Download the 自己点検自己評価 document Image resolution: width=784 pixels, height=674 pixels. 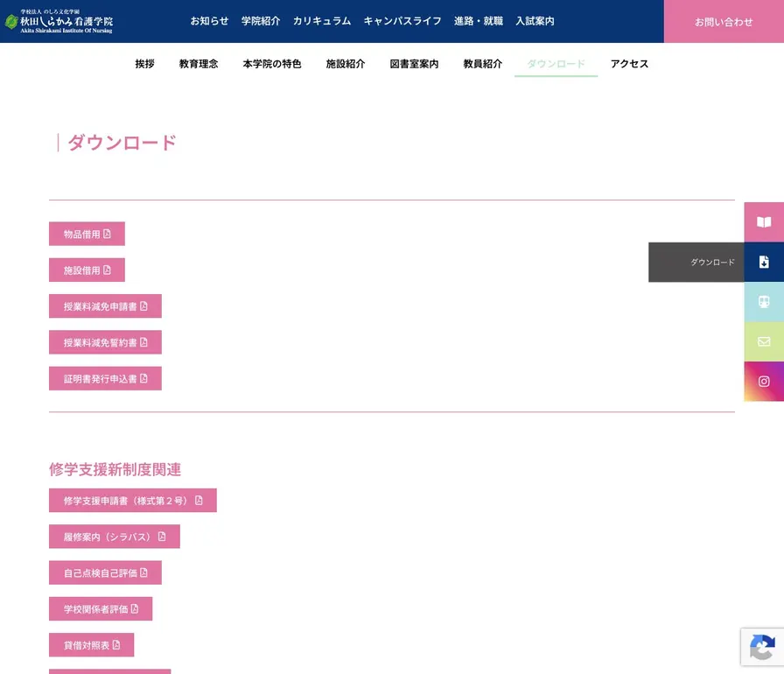point(105,572)
